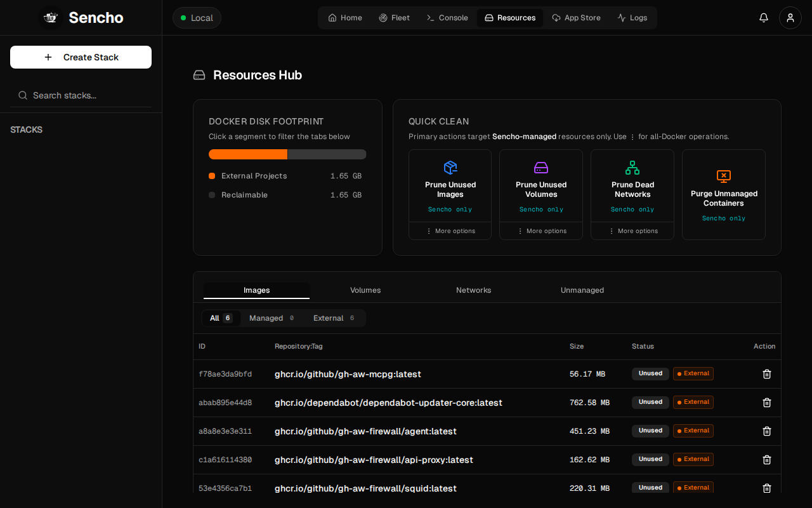
Task: Delete image gh-aw-mcpg:latest with trash icon
Action: tap(767, 374)
